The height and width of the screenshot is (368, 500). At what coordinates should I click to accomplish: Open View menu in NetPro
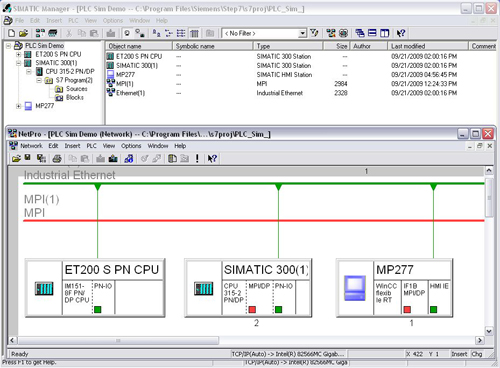(109, 146)
